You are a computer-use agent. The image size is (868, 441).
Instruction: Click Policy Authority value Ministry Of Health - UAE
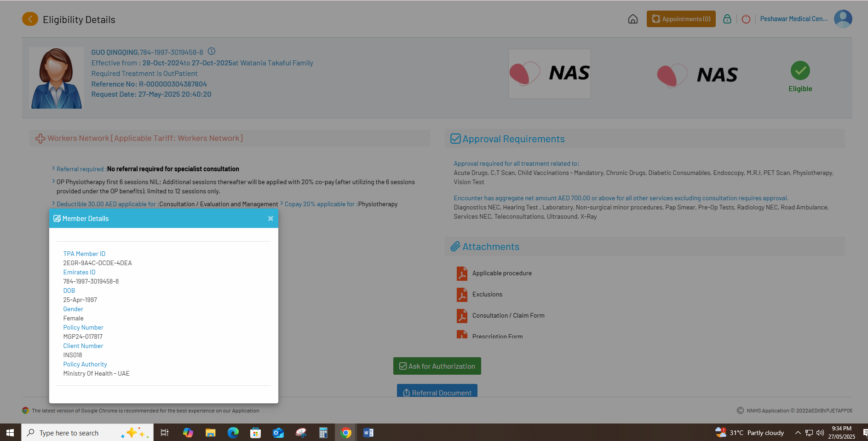96,373
